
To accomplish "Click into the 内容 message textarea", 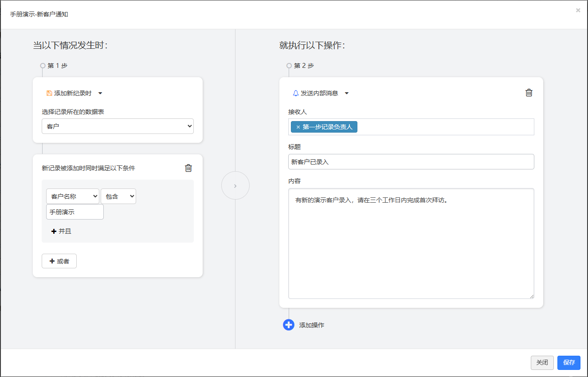I will coord(411,243).
